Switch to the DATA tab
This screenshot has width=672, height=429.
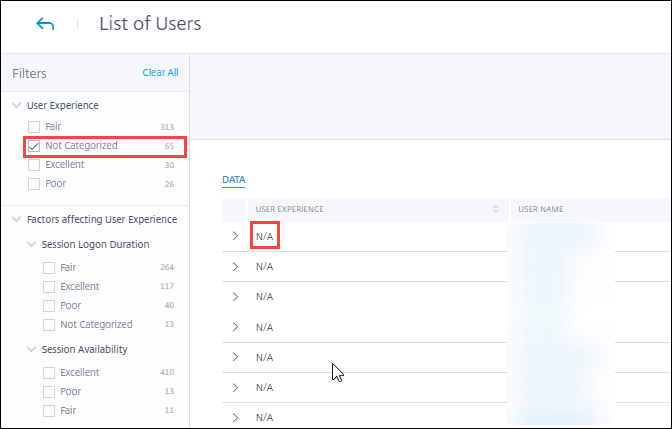coord(233,180)
